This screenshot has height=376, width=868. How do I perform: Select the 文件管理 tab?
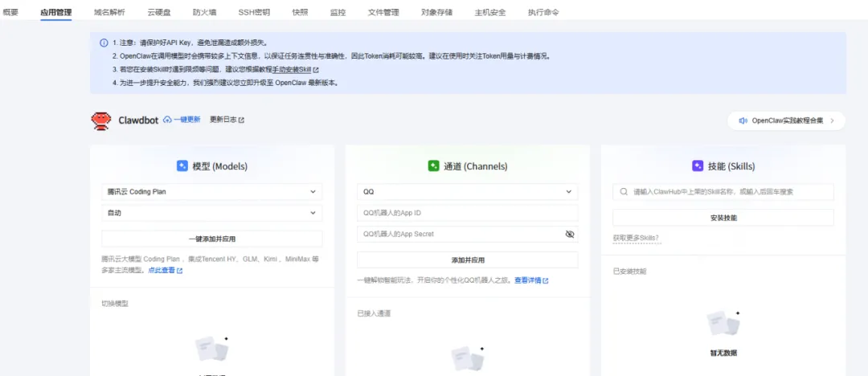[383, 12]
